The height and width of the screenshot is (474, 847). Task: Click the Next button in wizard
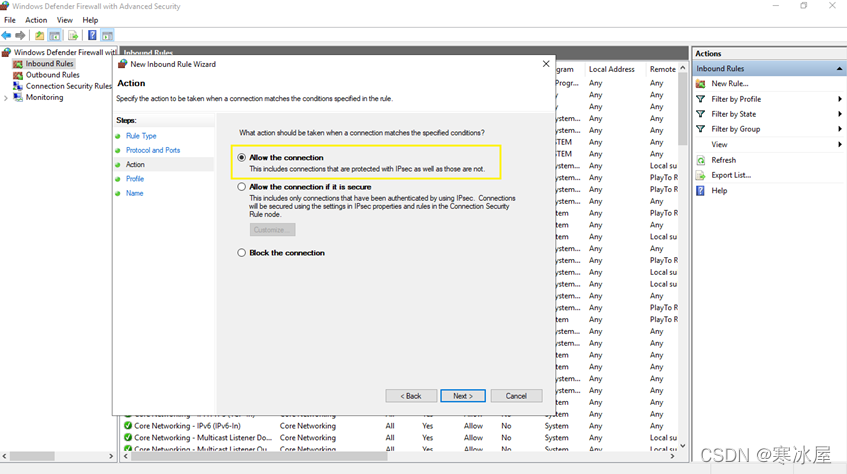(x=463, y=396)
